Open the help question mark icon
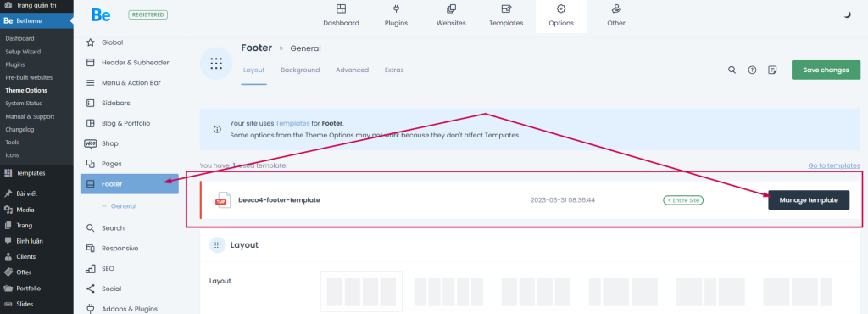The image size is (868, 314). (x=752, y=70)
